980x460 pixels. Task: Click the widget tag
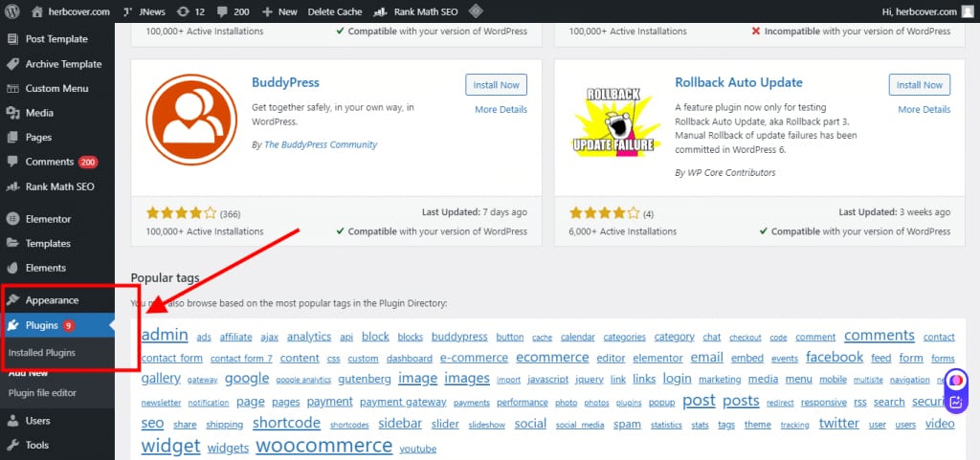point(170,446)
